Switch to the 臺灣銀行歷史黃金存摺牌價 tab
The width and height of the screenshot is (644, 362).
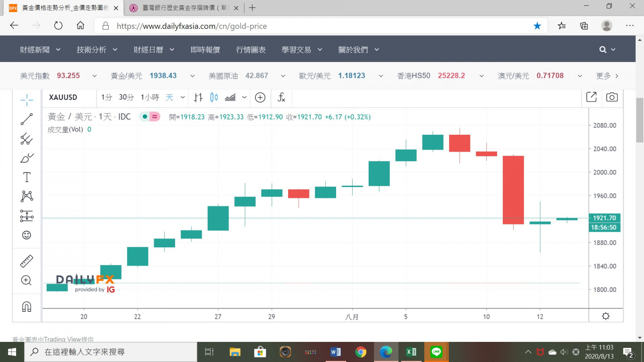point(184,8)
